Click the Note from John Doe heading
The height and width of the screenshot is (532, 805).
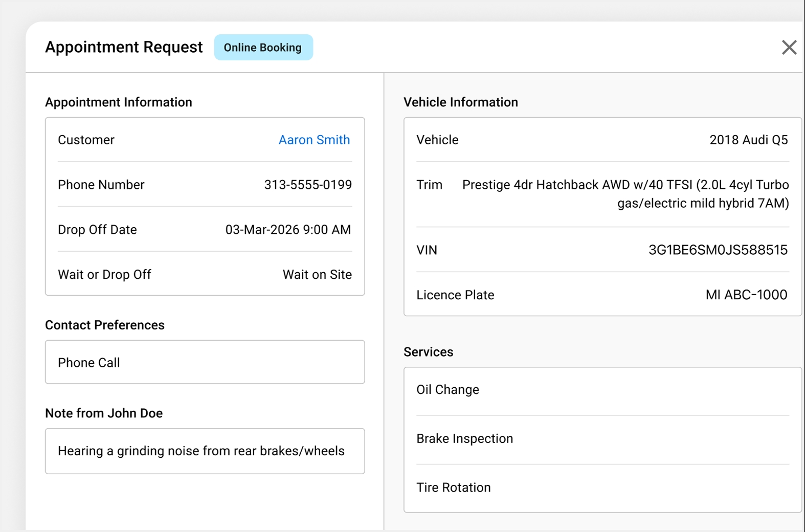pyautogui.click(x=104, y=413)
